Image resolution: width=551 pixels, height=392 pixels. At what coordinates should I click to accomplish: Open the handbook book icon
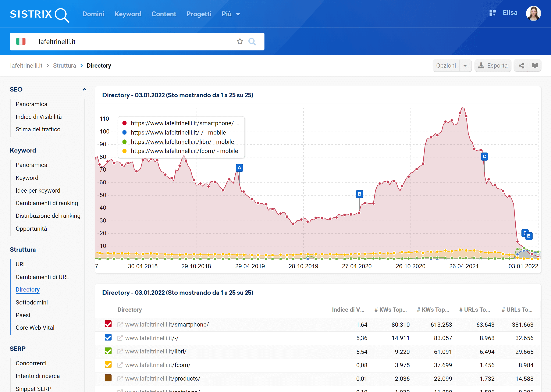click(x=535, y=65)
